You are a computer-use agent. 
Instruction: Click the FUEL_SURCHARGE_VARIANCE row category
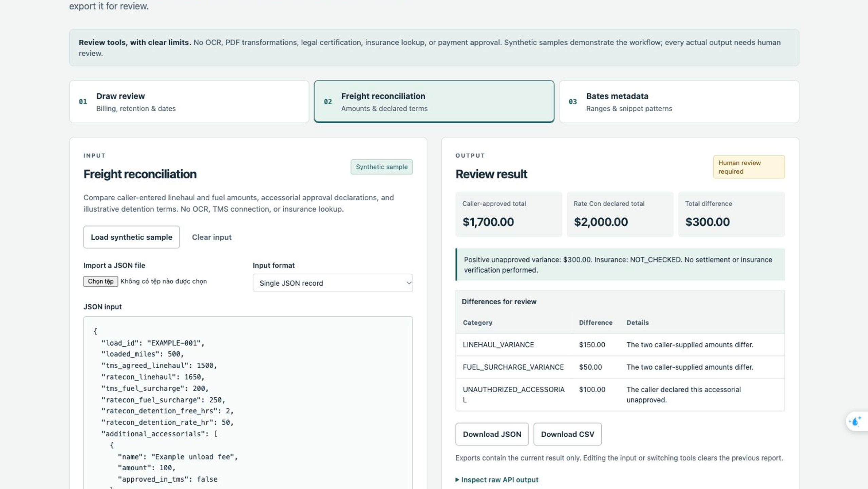pyautogui.click(x=513, y=367)
